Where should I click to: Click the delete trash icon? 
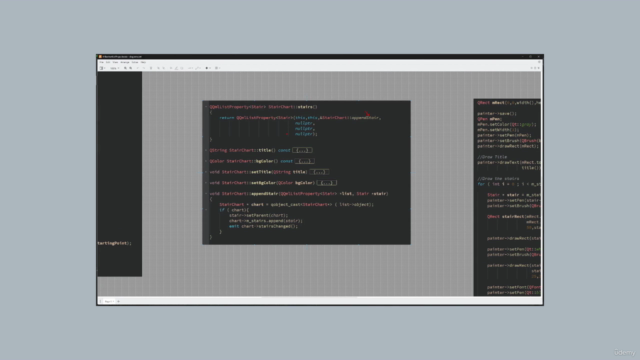click(151, 68)
